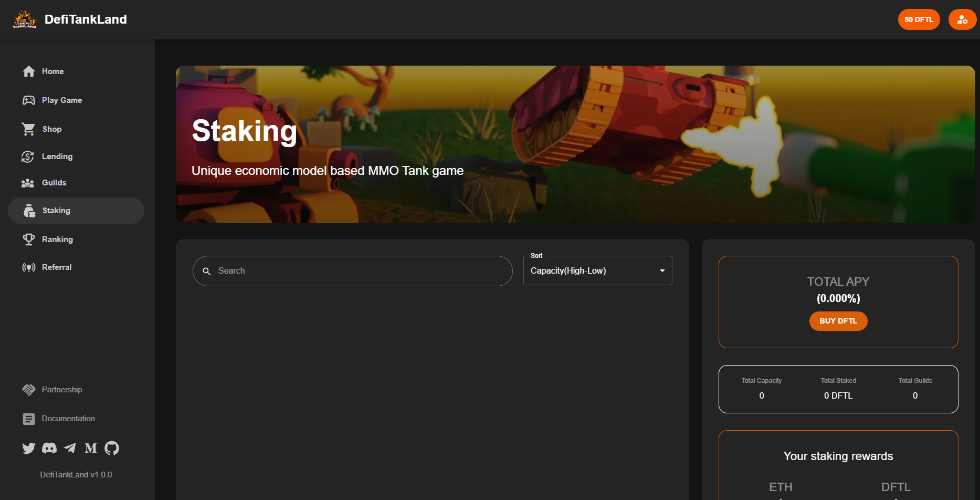The height and width of the screenshot is (500, 980).
Task: Click the 50 DFTL balance button
Action: click(x=919, y=19)
